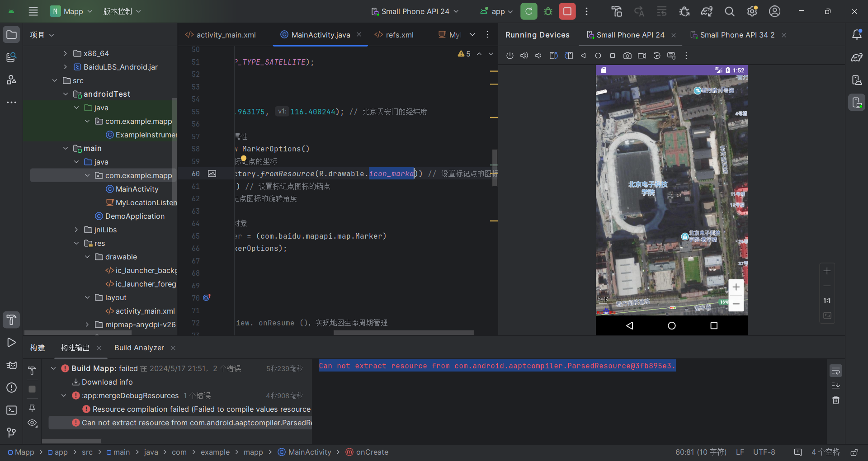868x461 pixels.
Task: Start debugging the app
Action: 548,11
